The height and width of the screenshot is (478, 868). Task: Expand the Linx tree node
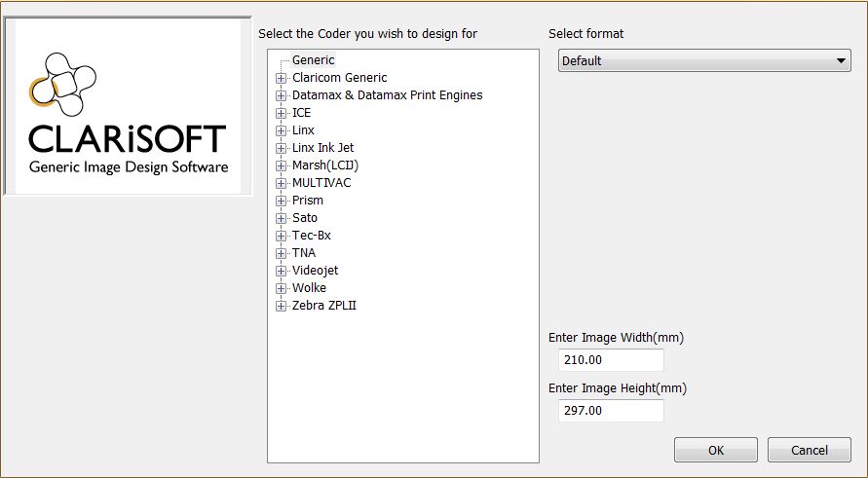point(282,130)
